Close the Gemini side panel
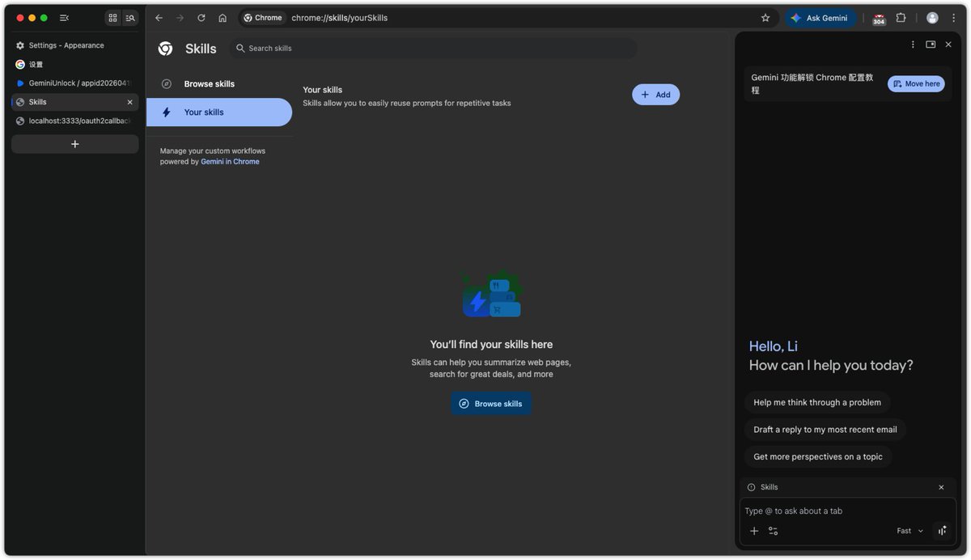The image size is (971, 560). point(948,45)
